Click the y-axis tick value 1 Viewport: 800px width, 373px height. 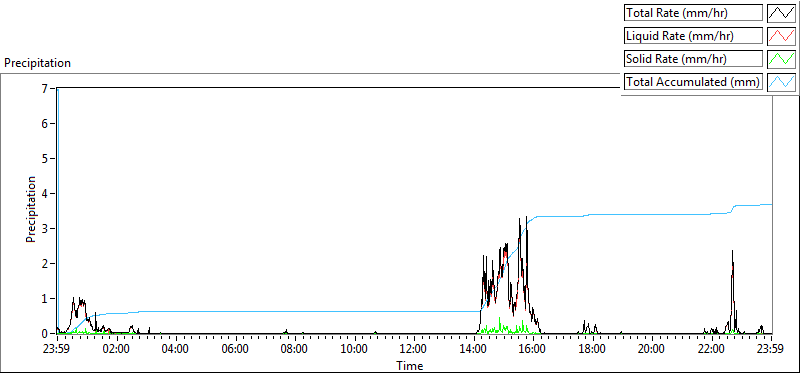tap(44, 299)
